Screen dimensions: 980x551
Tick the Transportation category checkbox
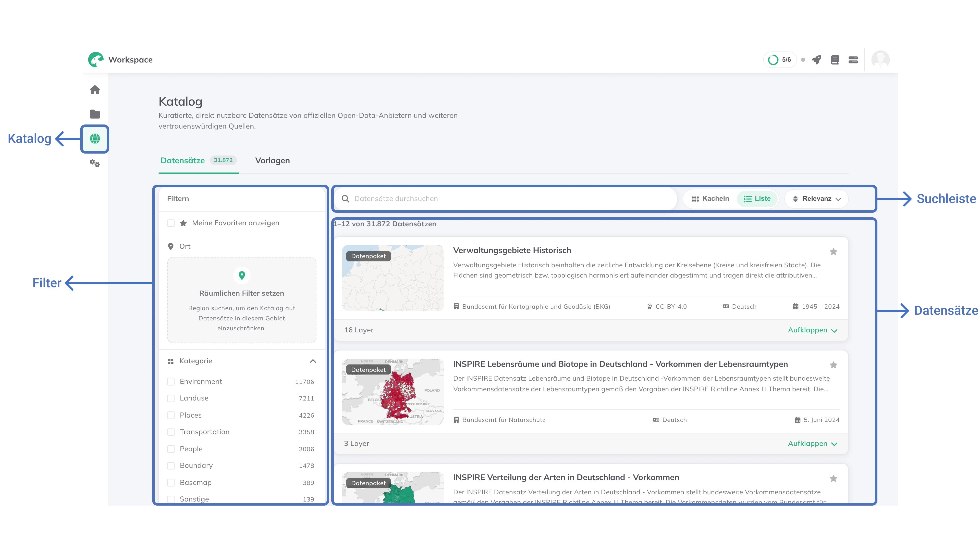[x=171, y=432]
